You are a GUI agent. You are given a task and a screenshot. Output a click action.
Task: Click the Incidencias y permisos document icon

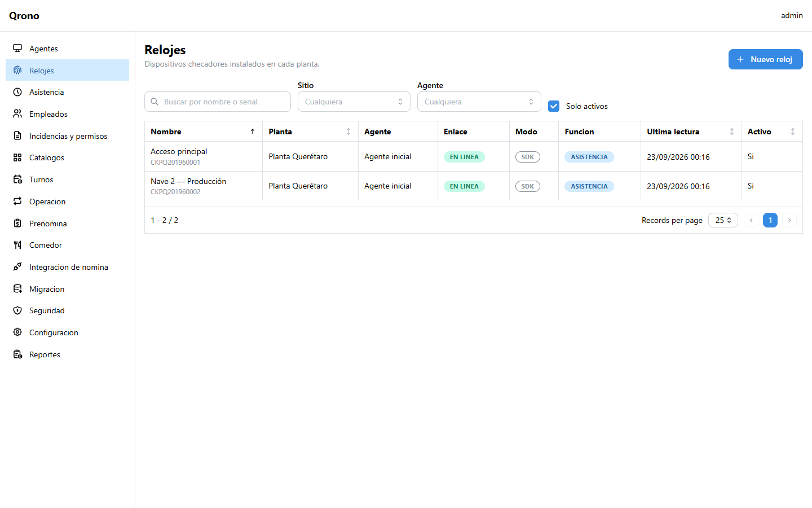(17, 136)
